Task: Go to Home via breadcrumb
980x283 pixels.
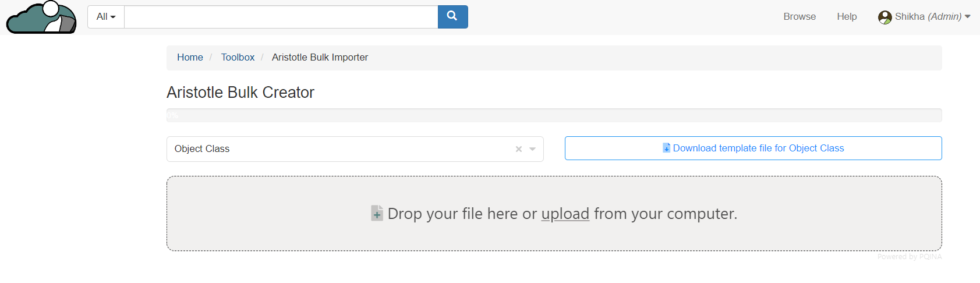Action: point(190,57)
